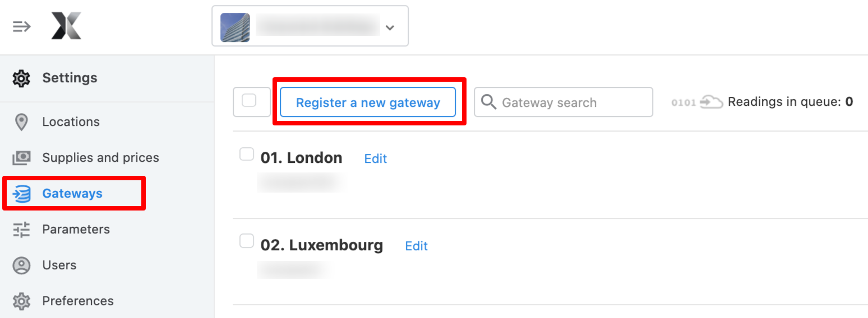Screen dimensions: 868x318
Task: Focus the Gateway search field
Action: tap(564, 102)
